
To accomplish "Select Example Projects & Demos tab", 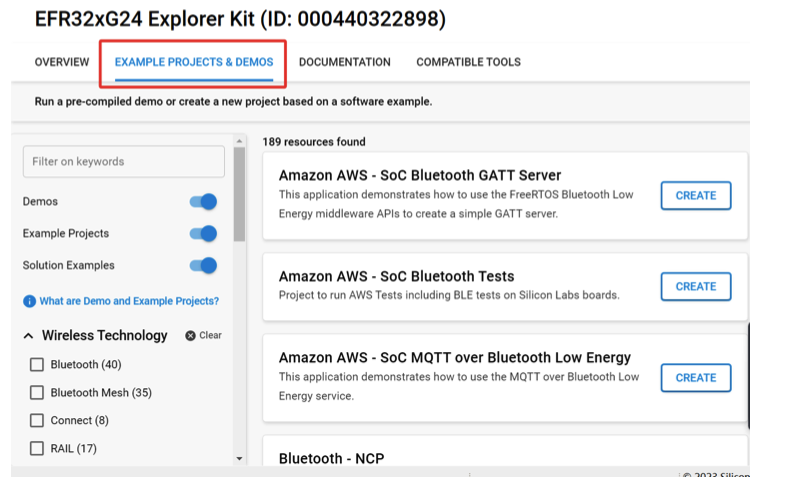I will tap(194, 62).
